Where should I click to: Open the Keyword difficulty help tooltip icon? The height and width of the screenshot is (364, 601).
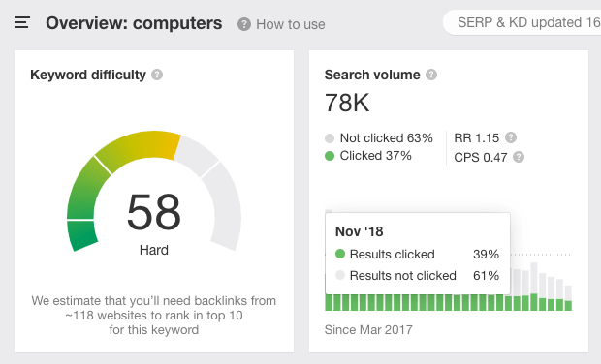click(x=157, y=75)
